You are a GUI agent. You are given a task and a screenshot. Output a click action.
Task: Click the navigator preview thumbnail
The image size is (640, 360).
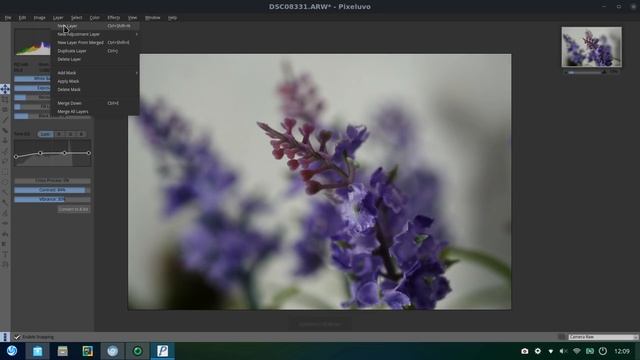tap(591, 47)
